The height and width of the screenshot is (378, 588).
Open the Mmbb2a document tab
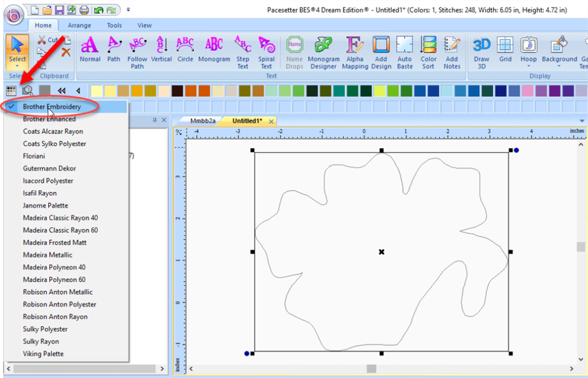pyautogui.click(x=203, y=121)
